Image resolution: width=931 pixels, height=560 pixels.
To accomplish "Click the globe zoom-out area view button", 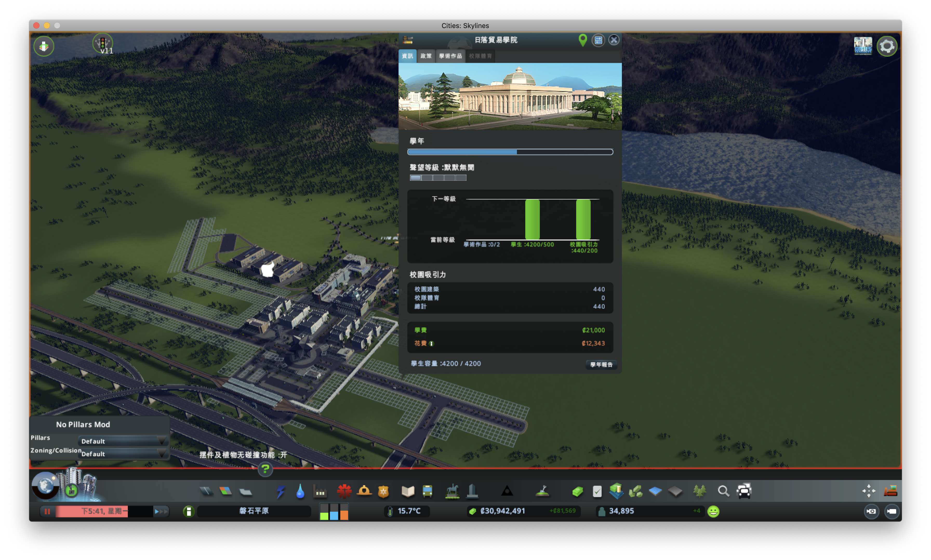I will [x=46, y=486].
